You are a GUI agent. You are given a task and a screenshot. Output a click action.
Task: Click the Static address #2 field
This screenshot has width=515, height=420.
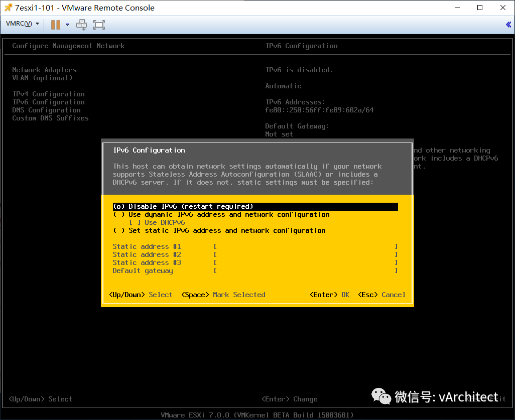pyautogui.click(x=306, y=254)
